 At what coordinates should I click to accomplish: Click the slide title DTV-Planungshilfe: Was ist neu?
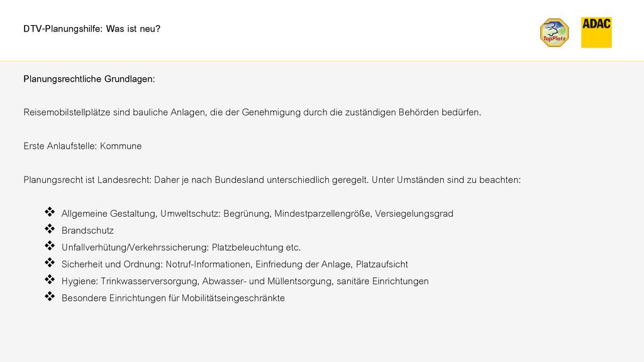click(x=92, y=29)
